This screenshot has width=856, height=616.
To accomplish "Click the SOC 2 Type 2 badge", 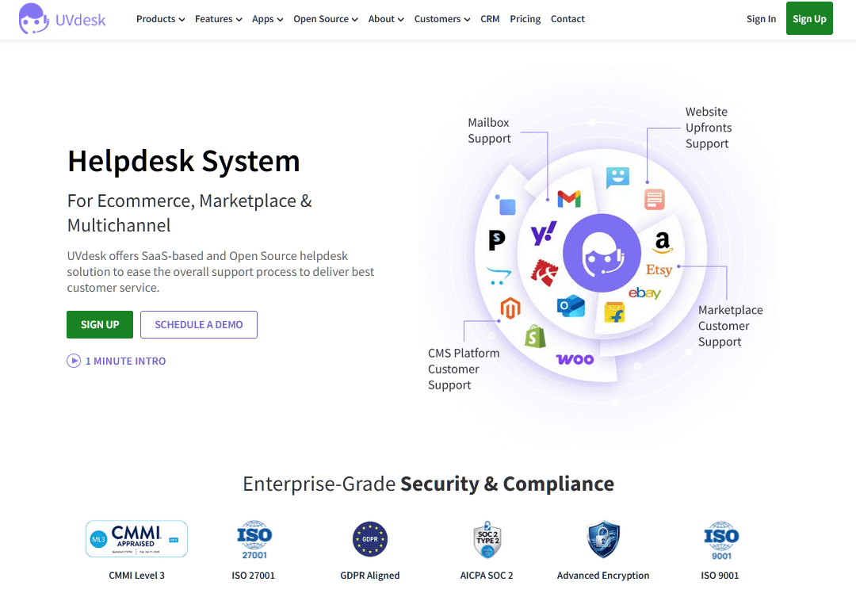I will (487, 540).
